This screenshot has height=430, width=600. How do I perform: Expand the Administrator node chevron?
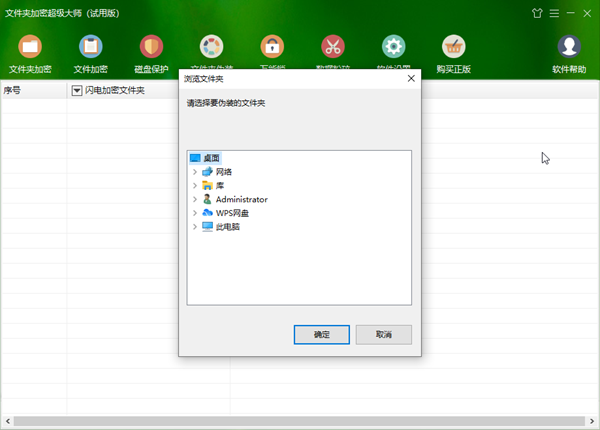pyautogui.click(x=195, y=199)
